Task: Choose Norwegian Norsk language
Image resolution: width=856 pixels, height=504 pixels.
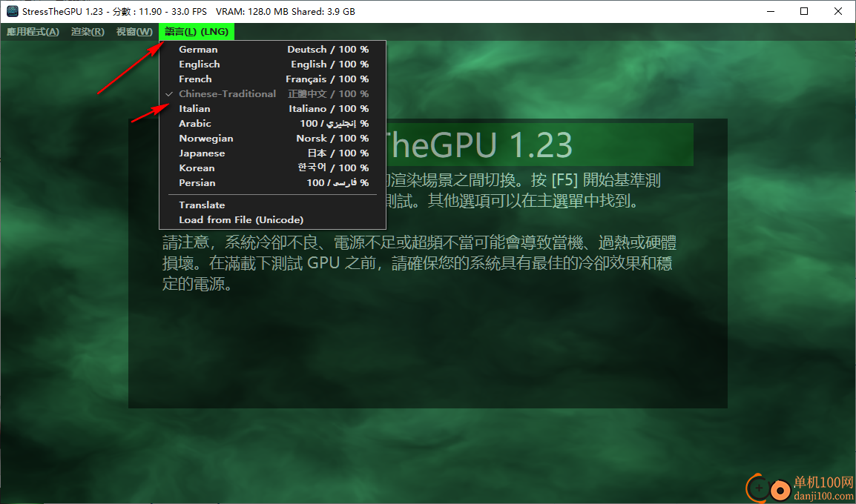Action: (x=272, y=138)
